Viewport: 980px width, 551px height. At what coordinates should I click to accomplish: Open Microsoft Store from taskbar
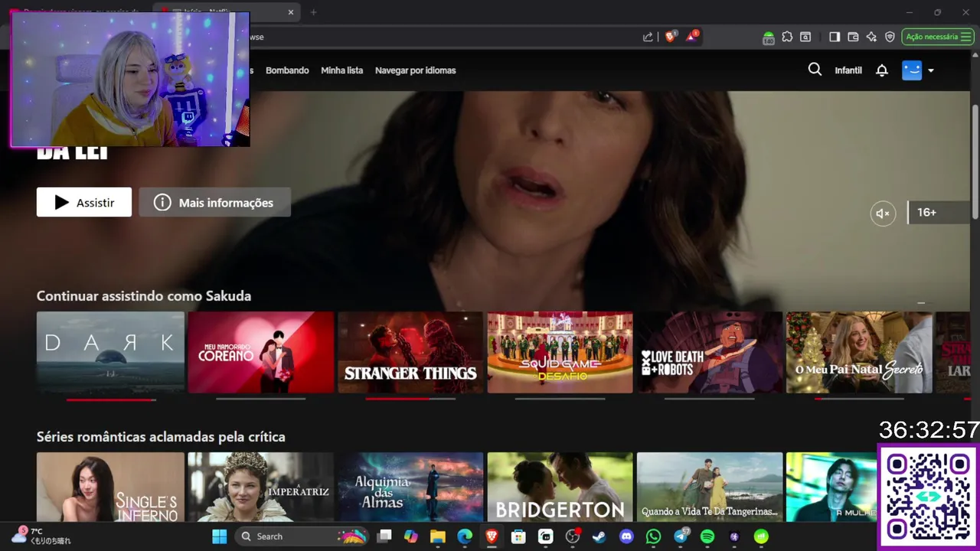518,536
